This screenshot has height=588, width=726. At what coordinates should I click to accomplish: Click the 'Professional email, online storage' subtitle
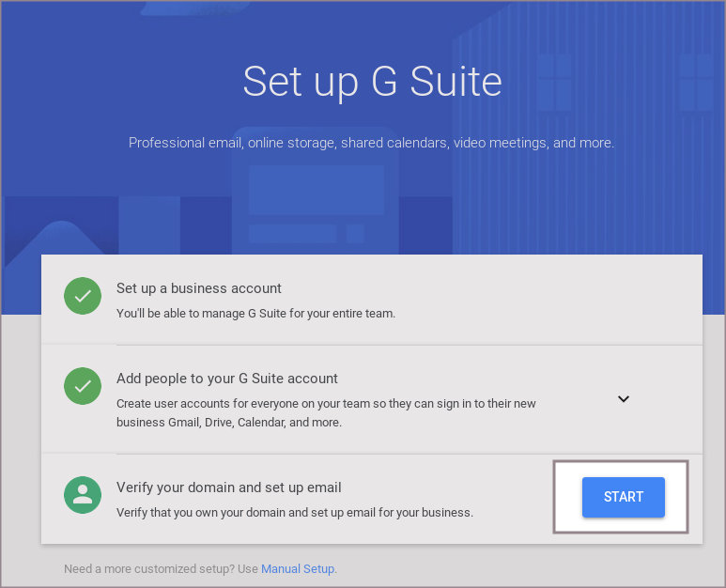[x=371, y=143]
